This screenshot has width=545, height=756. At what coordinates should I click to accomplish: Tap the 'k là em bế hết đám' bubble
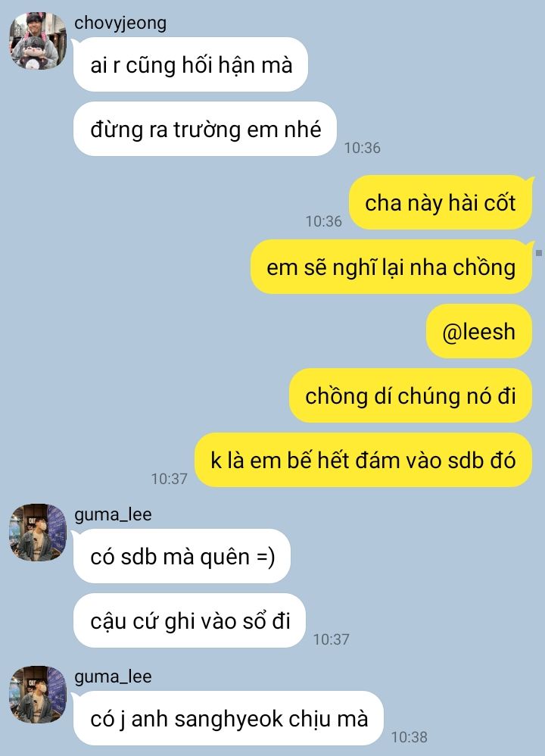(x=363, y=460)
